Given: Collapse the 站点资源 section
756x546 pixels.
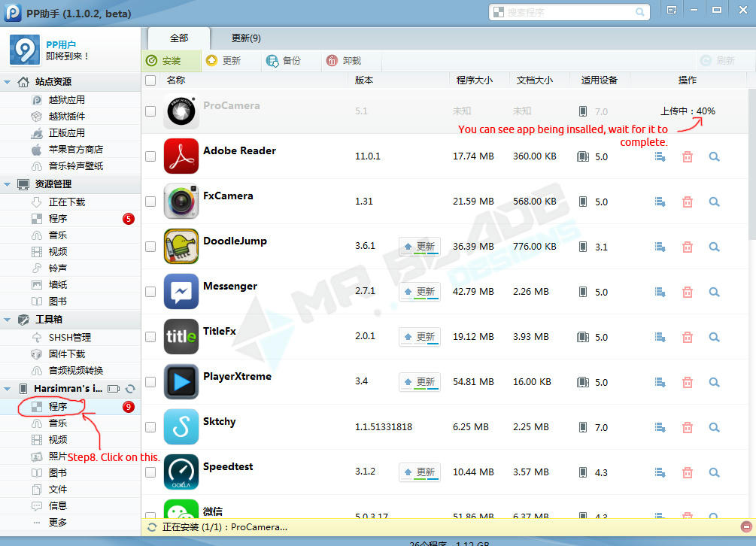Looking at the screenshot, I should click(x=8, y=82).
